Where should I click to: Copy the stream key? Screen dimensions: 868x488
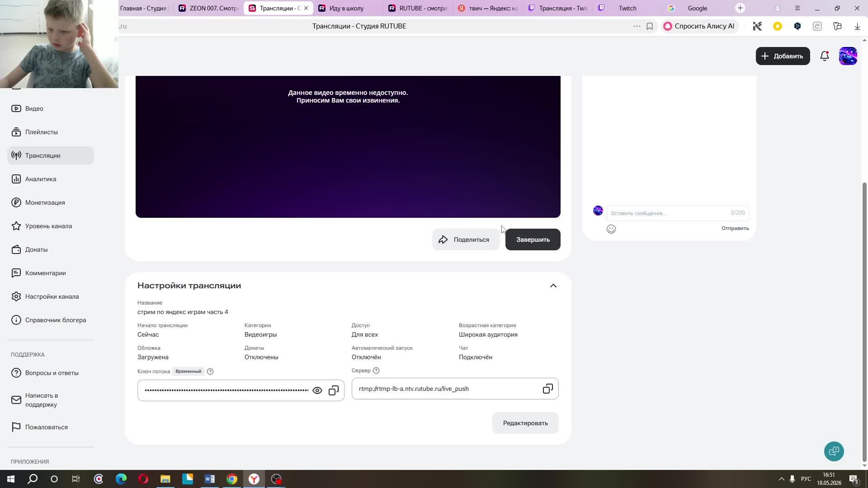[334, 390]
